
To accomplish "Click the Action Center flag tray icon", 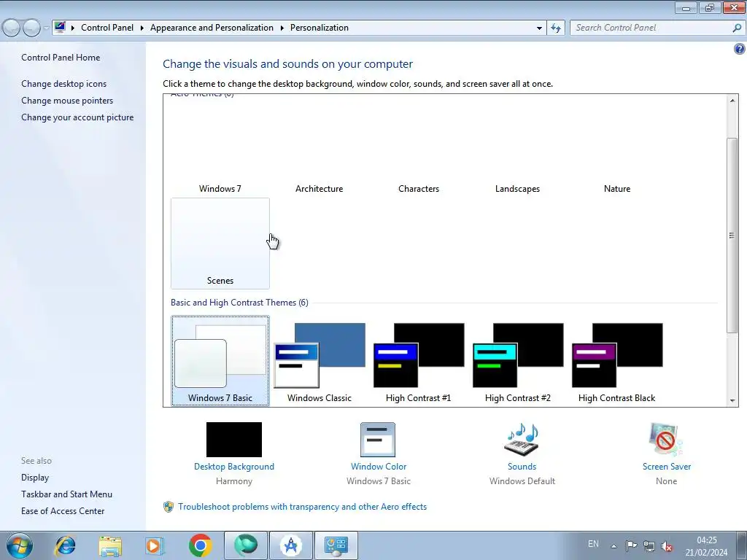I will pyautogui.click(x=631, y=545).
